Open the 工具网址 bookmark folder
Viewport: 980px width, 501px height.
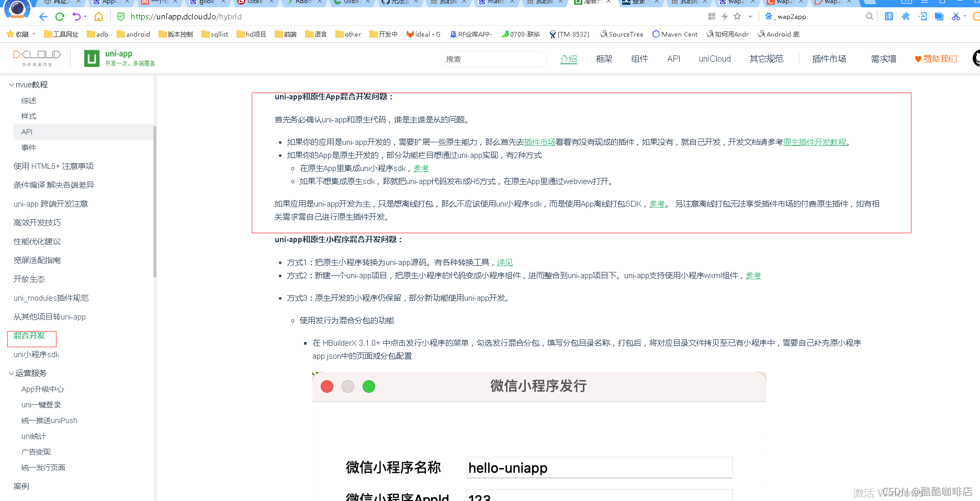(61, 35)
